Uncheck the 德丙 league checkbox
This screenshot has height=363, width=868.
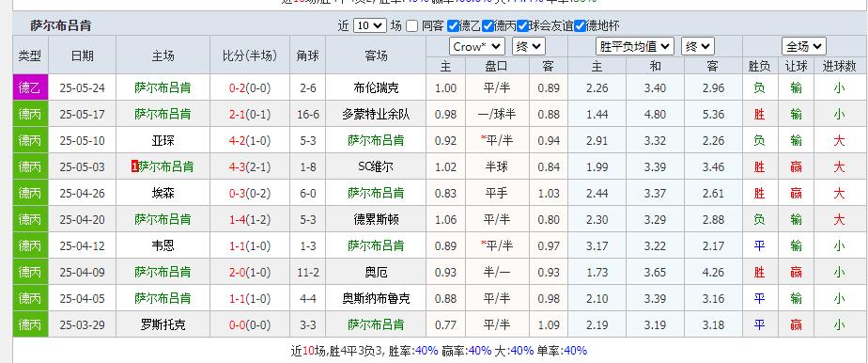coord(488,25)
